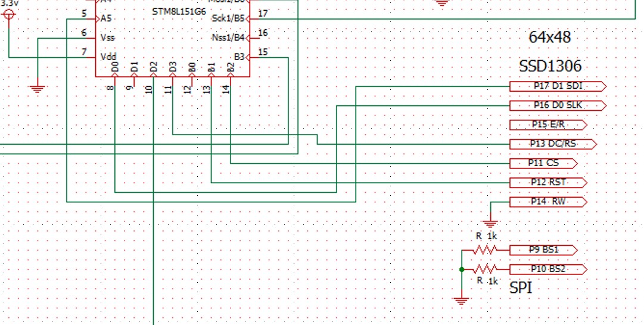The width and height of the screenshot is (644, 325).
Task: Click the P10 BS2 port symbol
Action: tap(548, 269)
